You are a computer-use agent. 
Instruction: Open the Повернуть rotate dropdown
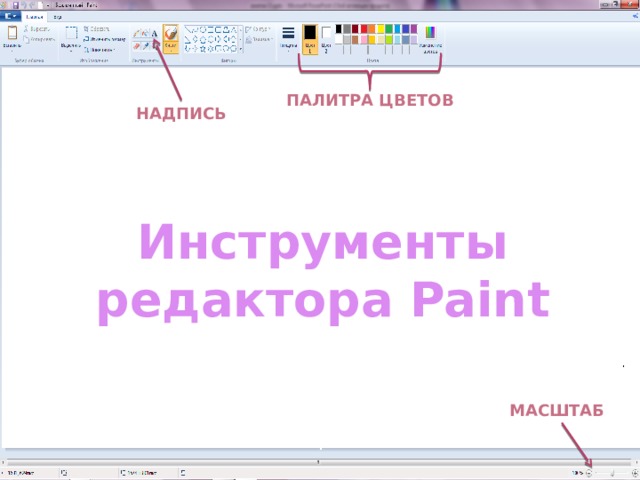click(x=100, y=49)
